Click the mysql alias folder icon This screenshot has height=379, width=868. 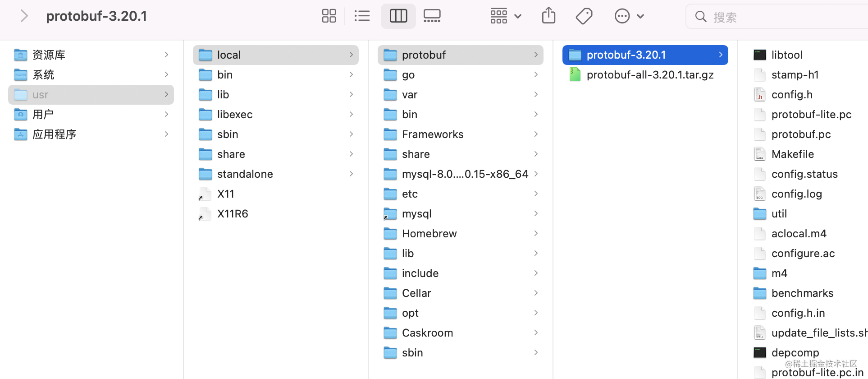[x=390, y=214]
